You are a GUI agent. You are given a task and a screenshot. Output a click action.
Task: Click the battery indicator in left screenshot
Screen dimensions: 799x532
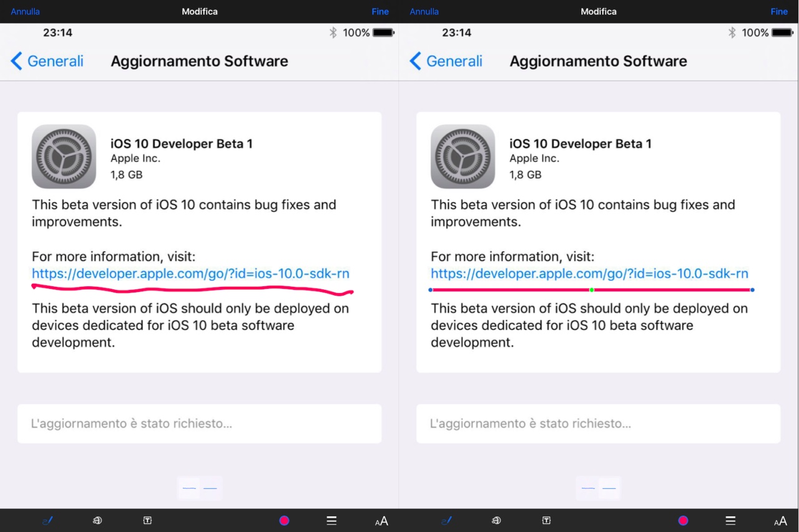pyautogui.click(x=383, y=32)
